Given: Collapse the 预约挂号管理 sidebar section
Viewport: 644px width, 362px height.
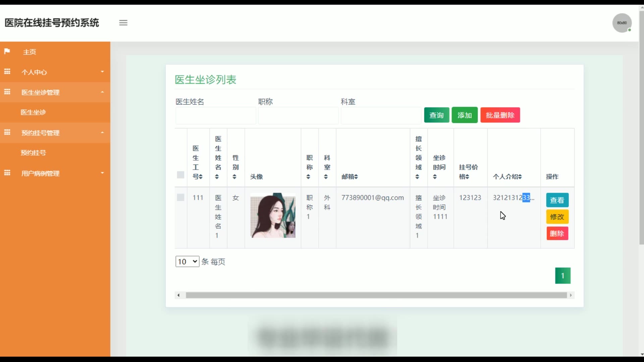Looking at the screenshot, I should click(x=55, y=133).
